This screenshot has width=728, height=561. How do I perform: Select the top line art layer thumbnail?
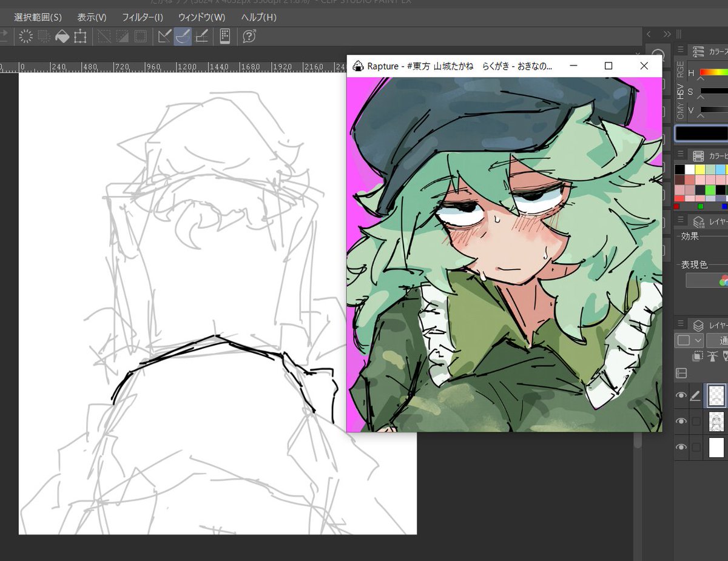pos(716,396)
